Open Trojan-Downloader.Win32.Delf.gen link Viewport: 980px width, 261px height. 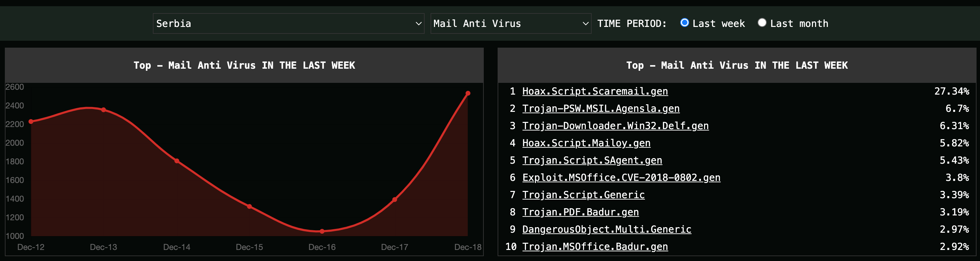[x=615, y=126]
